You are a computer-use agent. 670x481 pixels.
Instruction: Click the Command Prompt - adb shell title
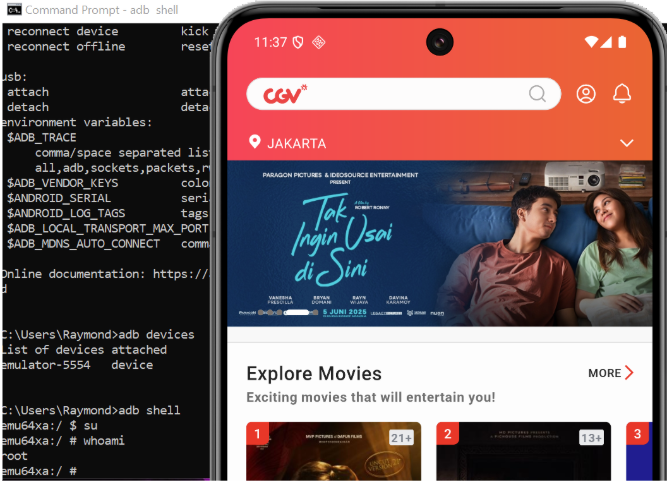click(x=102, y=10)
